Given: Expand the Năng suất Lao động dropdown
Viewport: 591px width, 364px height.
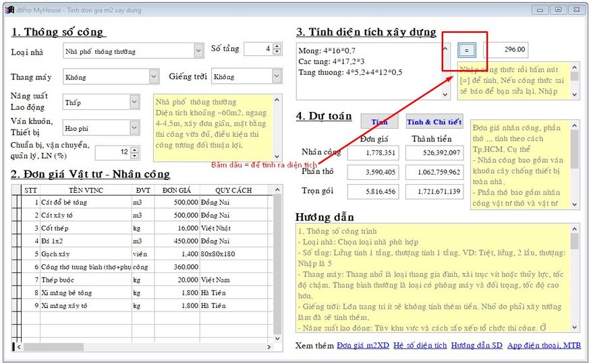Looking at the screenshot, I should 134,102.
